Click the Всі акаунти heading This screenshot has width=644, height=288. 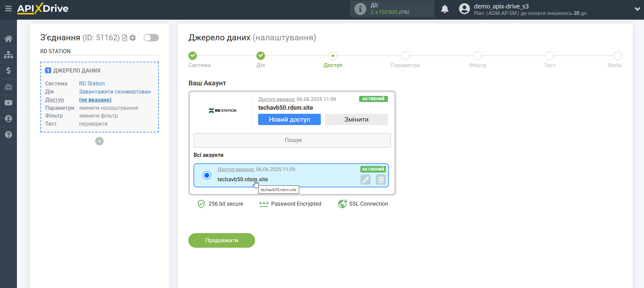(208, 155)
